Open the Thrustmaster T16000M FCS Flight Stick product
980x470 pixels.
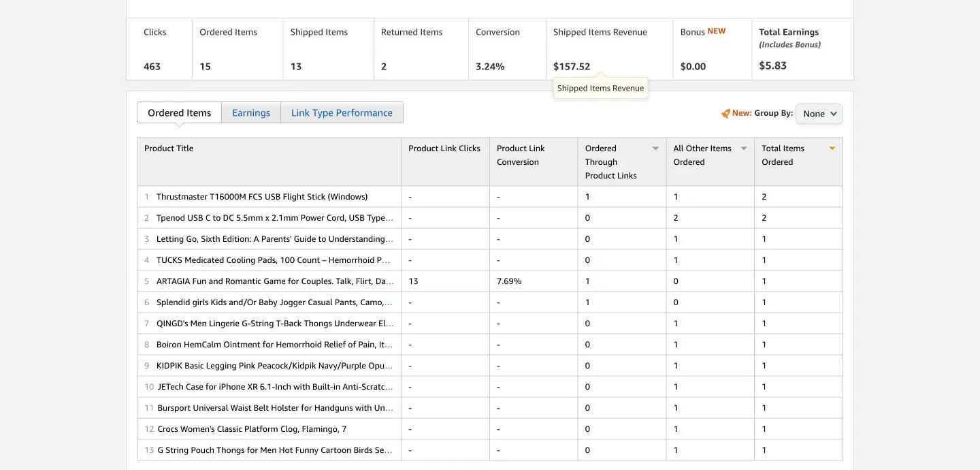pos(262,197)
